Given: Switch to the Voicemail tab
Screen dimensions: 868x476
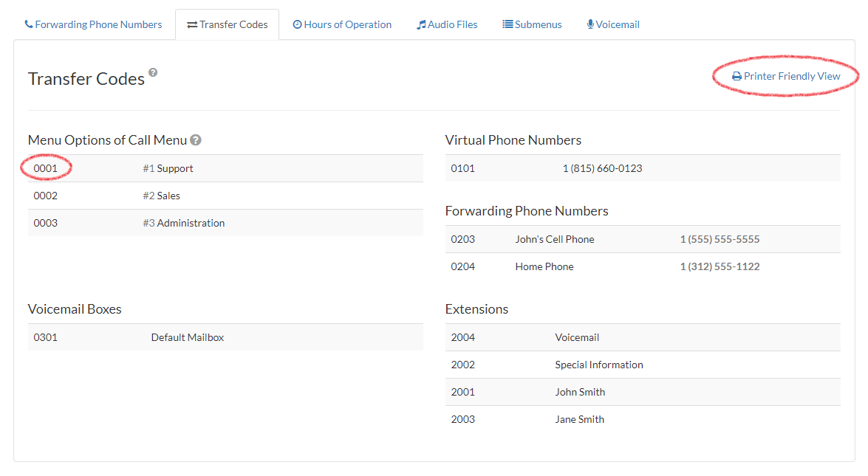Looking at the screenshot, I should point(613,24).
